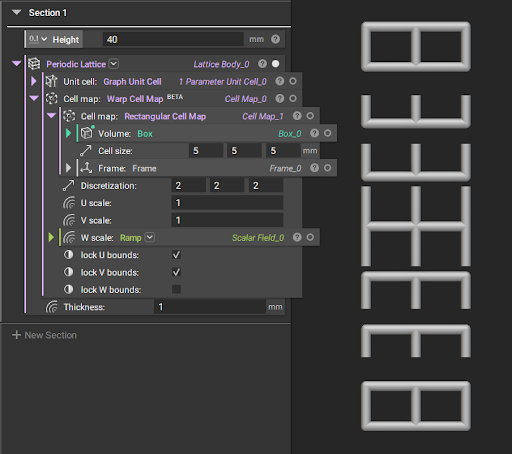Open the Ramp W scale dropdown
Screen dimensions: 512x454
coord(150,237)
